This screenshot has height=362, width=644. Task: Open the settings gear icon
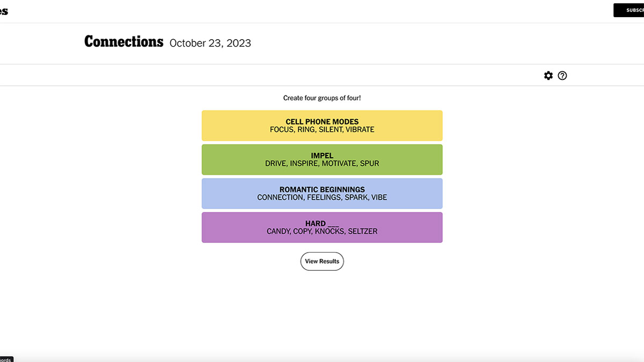coord(548,76)
